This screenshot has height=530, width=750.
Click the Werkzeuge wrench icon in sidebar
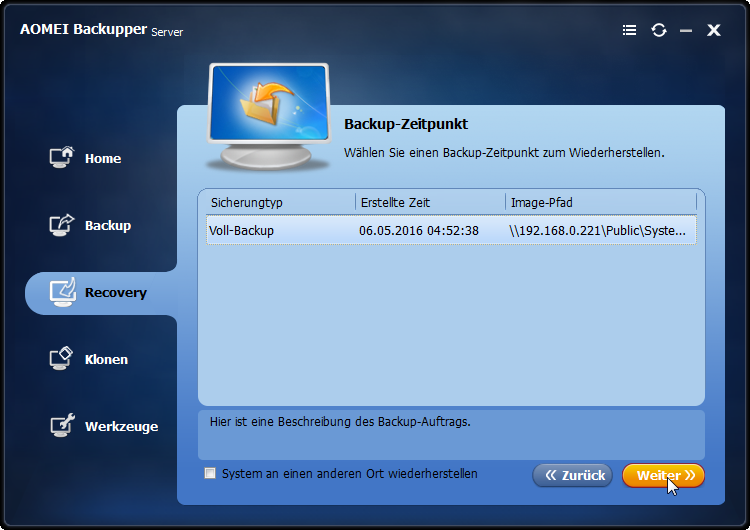(63, 425)
